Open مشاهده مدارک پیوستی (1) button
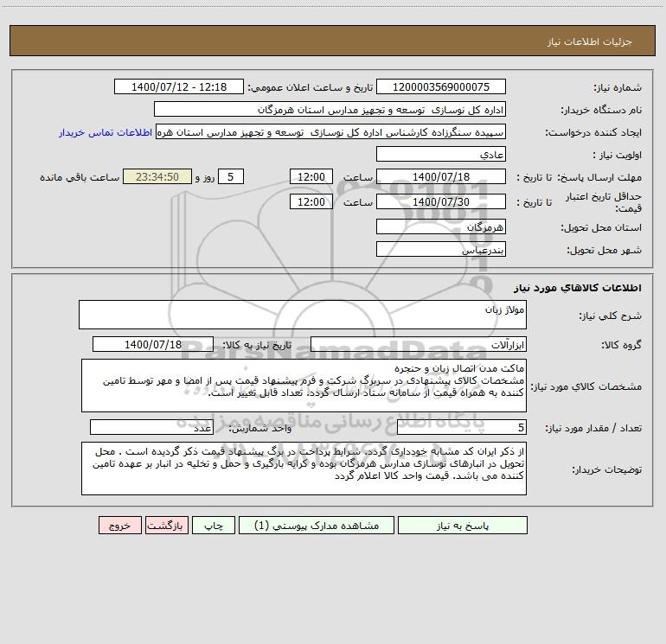Viewport: 666px width, 644px height. pyautogui.click(x=317, y=526)
